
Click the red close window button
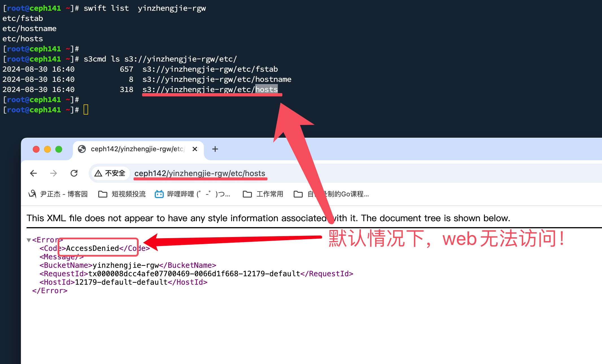pos(36,149)
